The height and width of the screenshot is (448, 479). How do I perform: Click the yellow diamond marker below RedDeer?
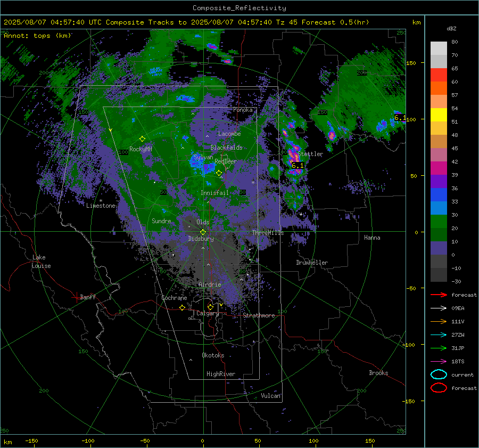pos(219,173)
